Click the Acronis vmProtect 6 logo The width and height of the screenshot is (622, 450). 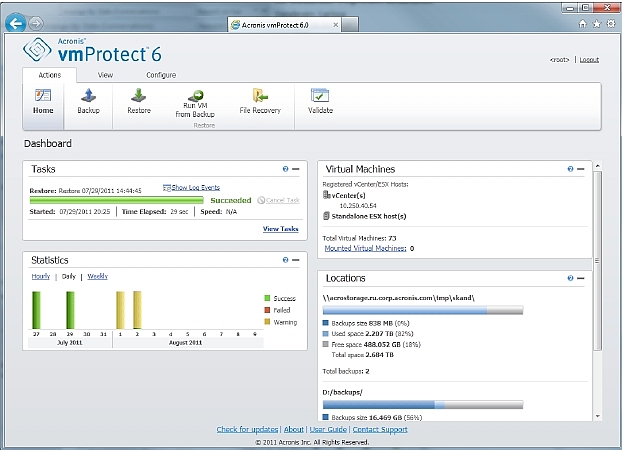coord(92,50)
